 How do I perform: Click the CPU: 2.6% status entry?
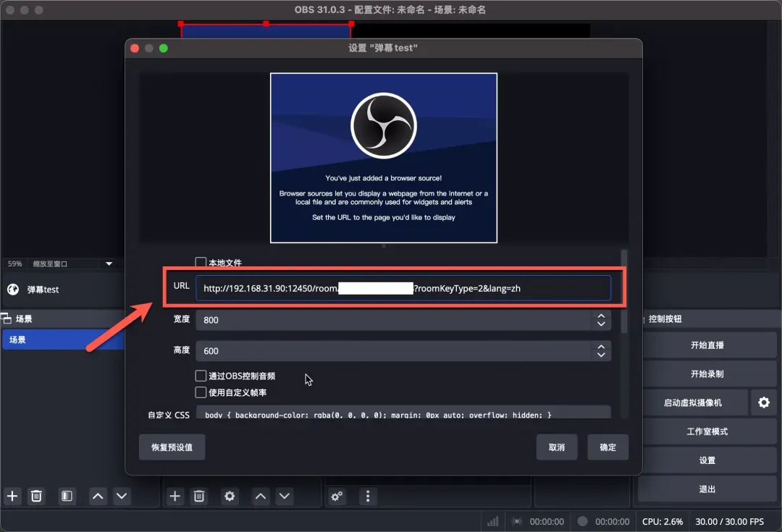[x=663, y=522]
